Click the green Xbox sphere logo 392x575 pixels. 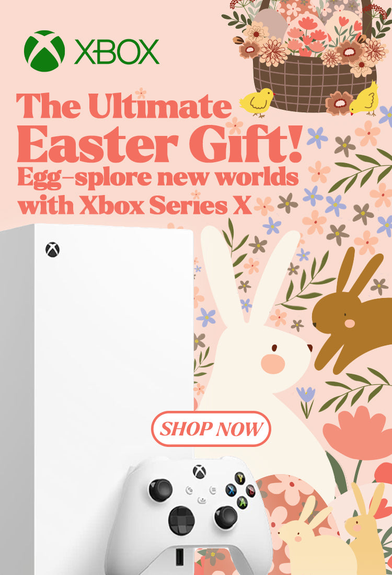point(44,51)
